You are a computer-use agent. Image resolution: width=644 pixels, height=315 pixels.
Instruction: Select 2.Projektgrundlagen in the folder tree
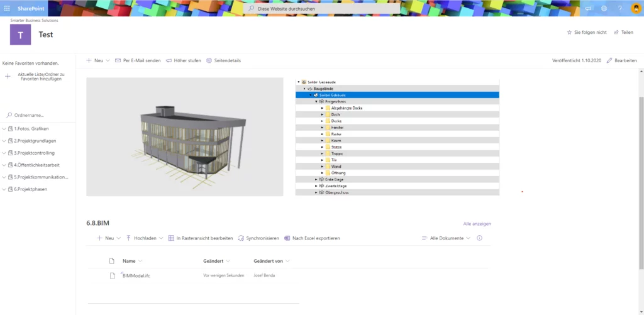[35, 141]
